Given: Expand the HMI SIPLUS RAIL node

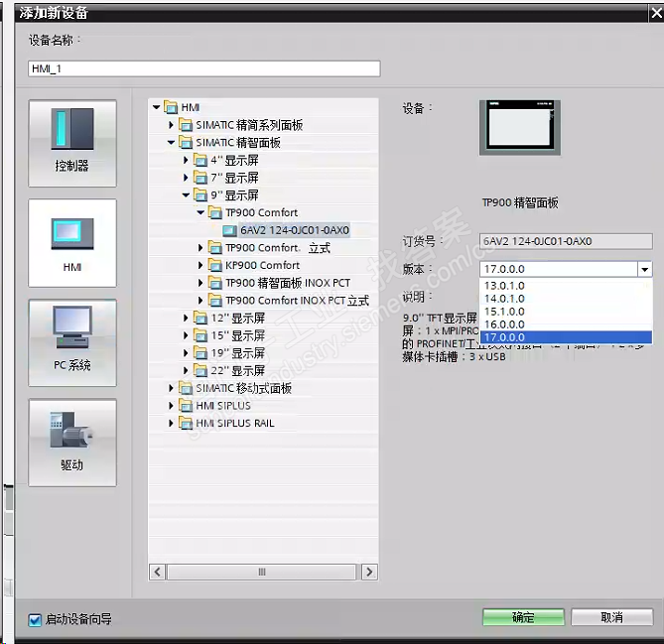Looking at the screenshot, I should (x=171, y=424).
